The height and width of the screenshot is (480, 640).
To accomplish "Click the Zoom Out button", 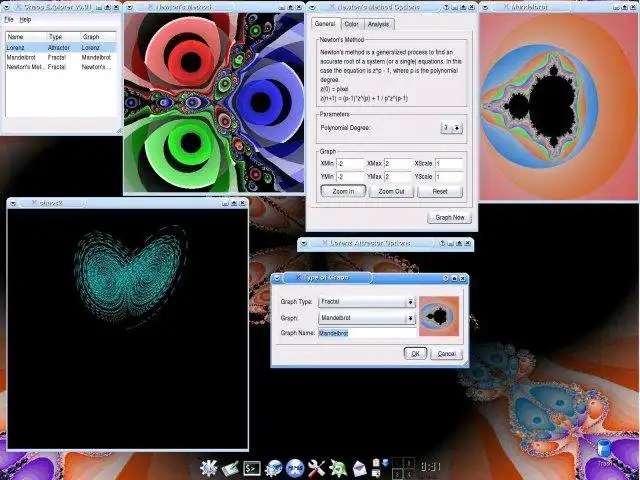I will 391,191.
